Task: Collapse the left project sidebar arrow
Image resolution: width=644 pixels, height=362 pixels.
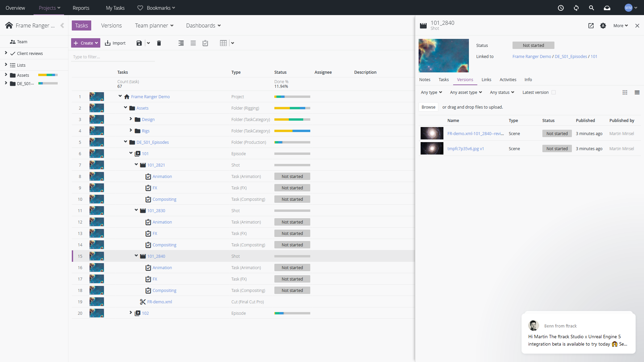Action: 62,25
